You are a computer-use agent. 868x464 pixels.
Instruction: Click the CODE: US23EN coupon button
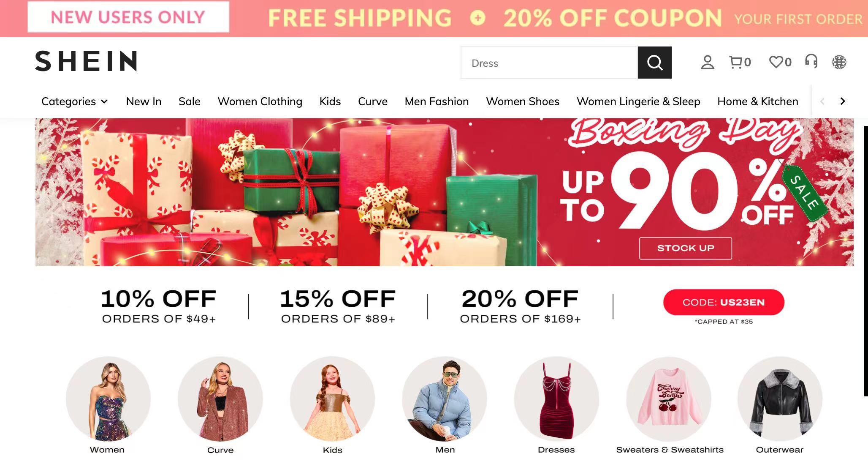tap(724, 302)
